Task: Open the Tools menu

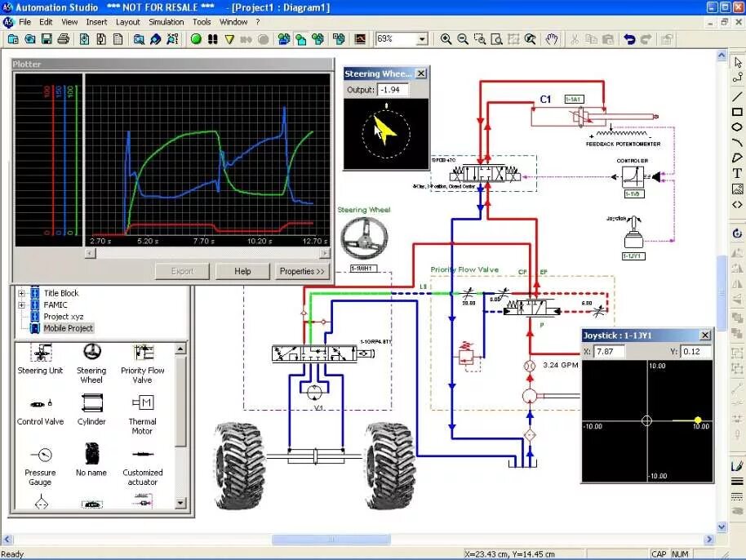Action: click(x=202, y=22)
